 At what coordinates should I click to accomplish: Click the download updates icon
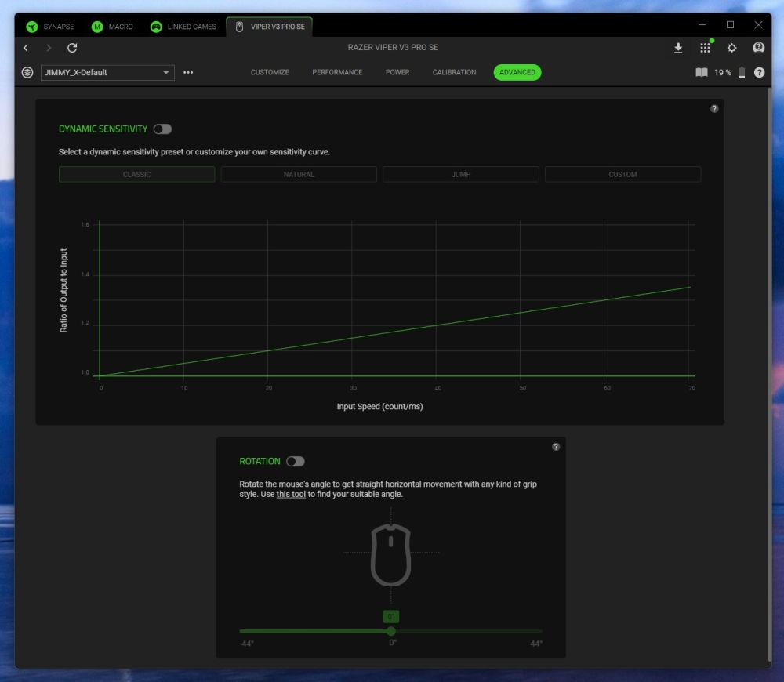pos(678,48)
